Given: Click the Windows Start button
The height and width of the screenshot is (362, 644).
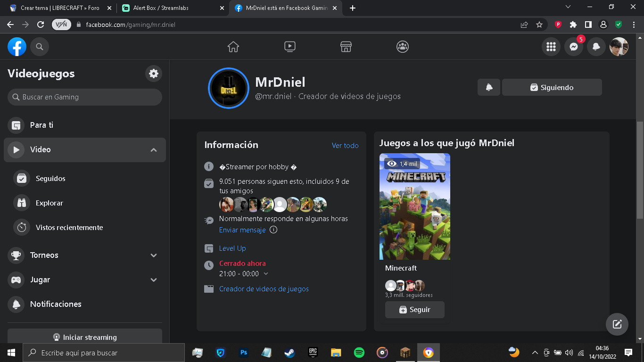Looking at the screenshot, I should (x=11, y=353).
